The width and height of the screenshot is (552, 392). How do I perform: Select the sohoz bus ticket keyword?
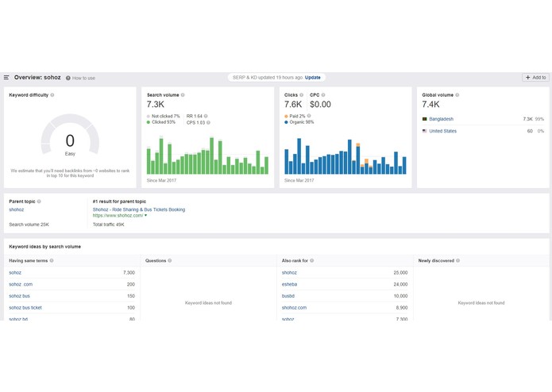click(25, 308)
